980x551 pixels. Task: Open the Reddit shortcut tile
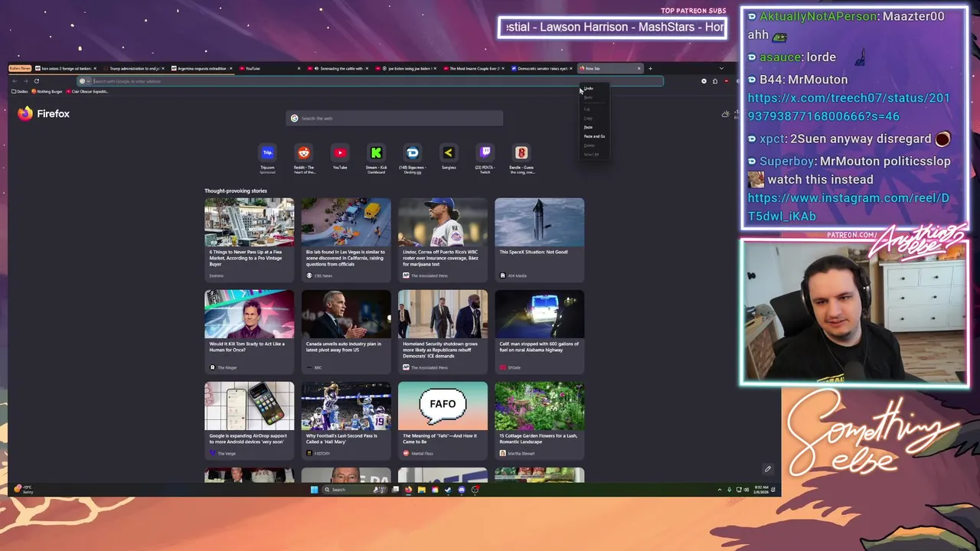(x=304, y=158)
